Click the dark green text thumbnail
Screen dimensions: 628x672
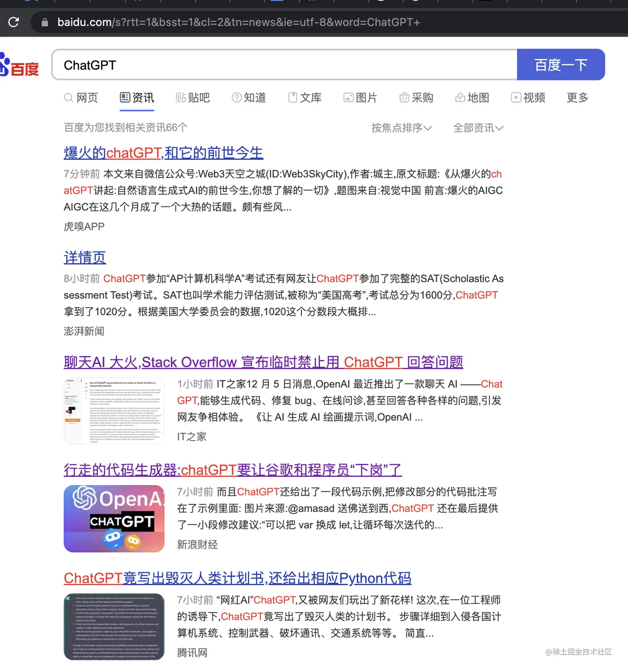pos(114,627)
